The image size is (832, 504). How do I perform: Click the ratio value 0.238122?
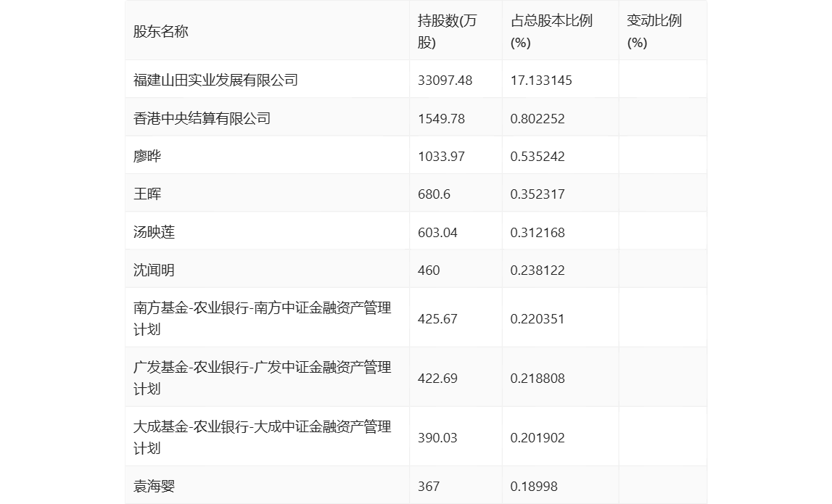tap(537, 270)
